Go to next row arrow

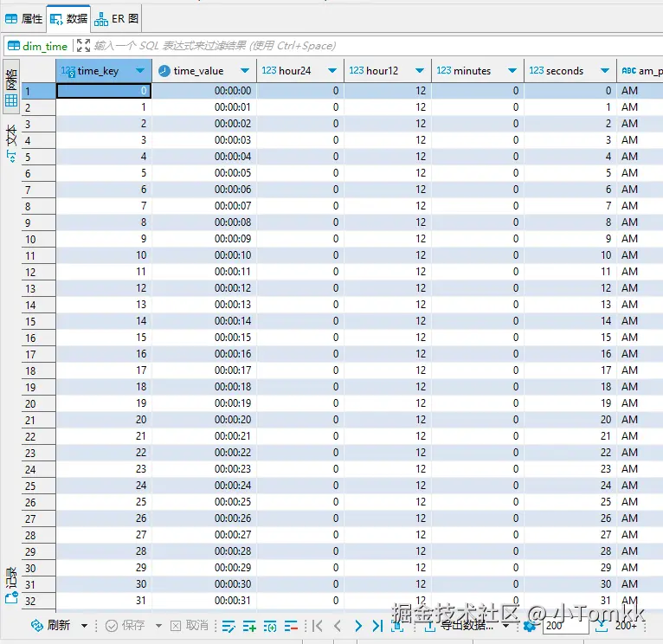tap(358, 626)
